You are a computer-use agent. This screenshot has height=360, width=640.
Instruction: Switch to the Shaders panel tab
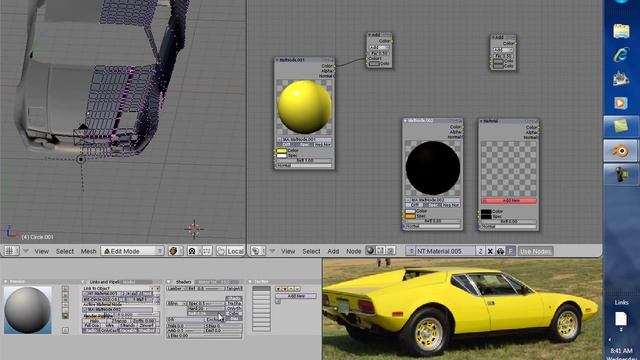point(183,282)
